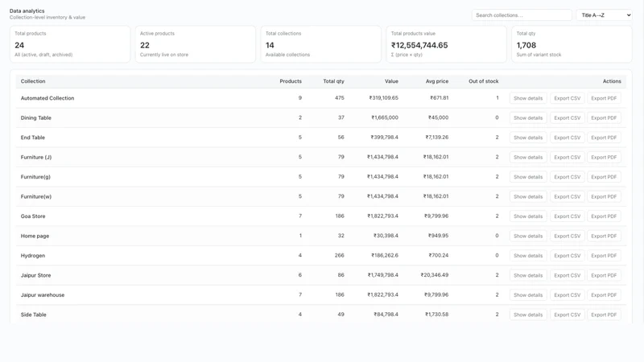Select the Total collections card showing 14
The image size is (644, 362).
(x=320, y=44)
